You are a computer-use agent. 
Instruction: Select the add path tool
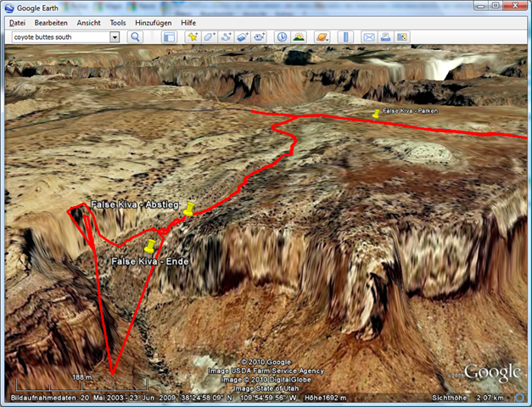coord(226,37)
